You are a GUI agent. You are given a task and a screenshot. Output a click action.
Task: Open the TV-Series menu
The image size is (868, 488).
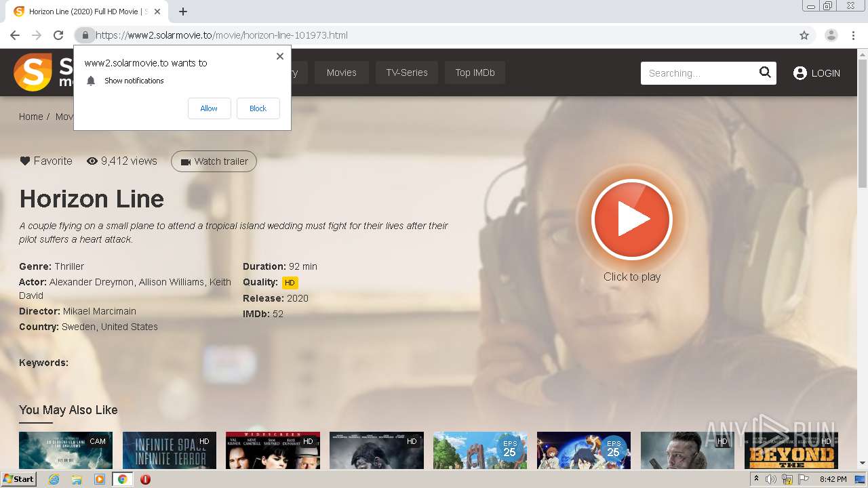[x=407, y=73]
